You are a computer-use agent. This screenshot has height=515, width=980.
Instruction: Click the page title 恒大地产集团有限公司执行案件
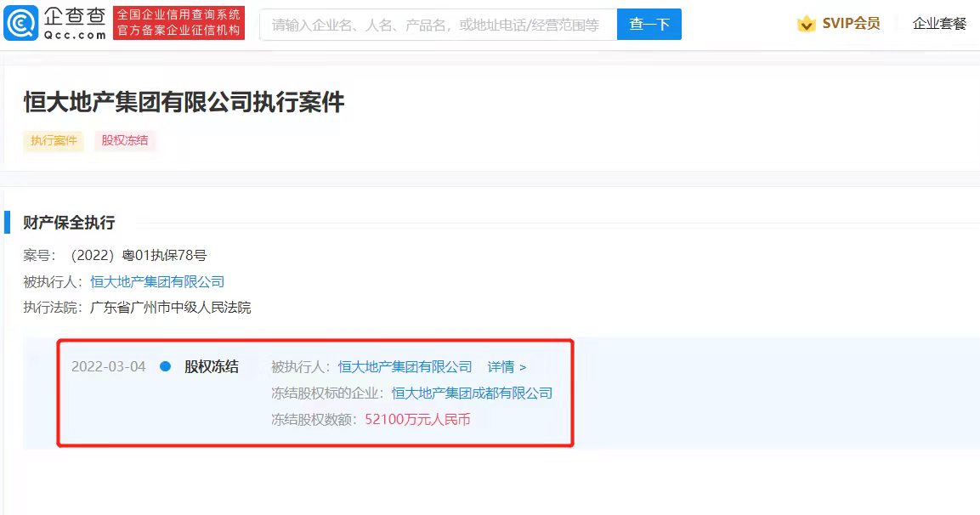[184, 103]
